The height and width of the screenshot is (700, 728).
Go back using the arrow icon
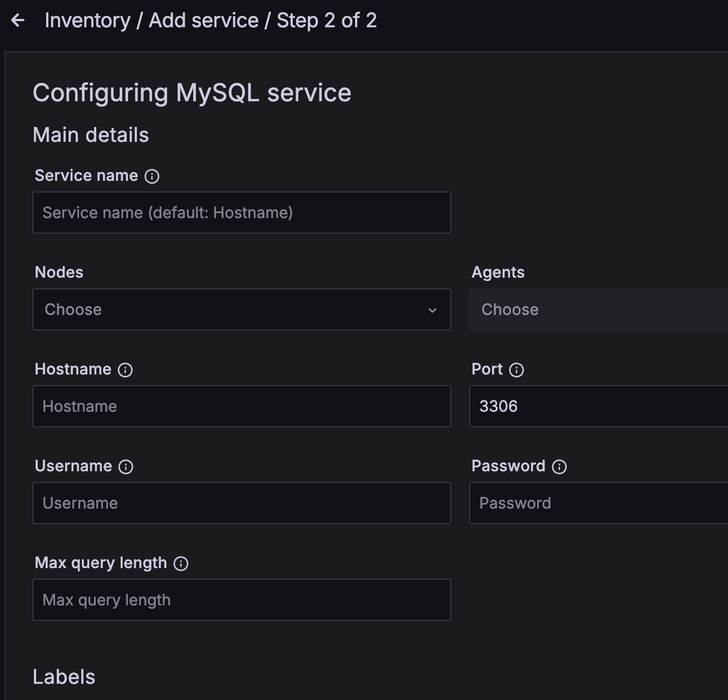pyautogui.click(x=18, y=21)
